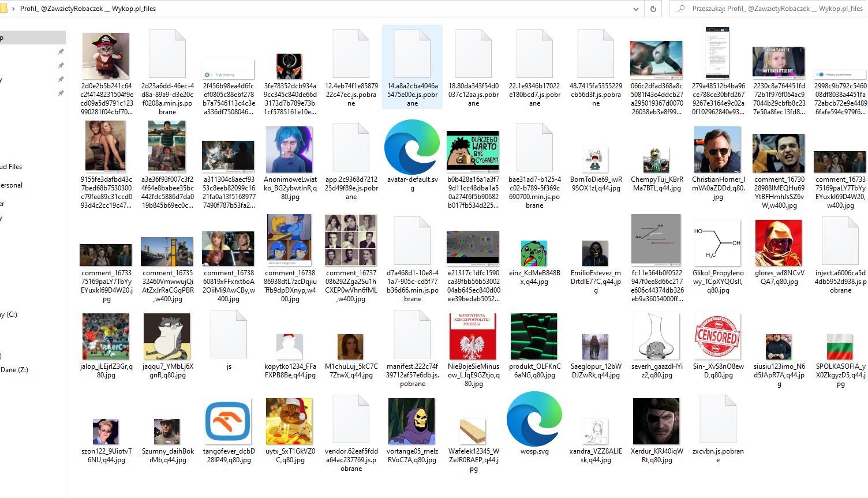Select the tangofever_dcbD28IP49 image thumbnail
The image size is (868, 498).
pyautogui.click(x=228, y=421)
